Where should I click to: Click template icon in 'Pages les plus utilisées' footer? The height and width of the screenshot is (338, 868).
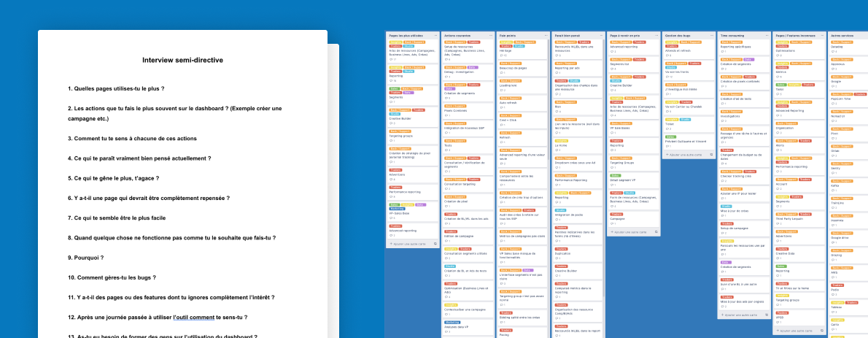point(435,244)
